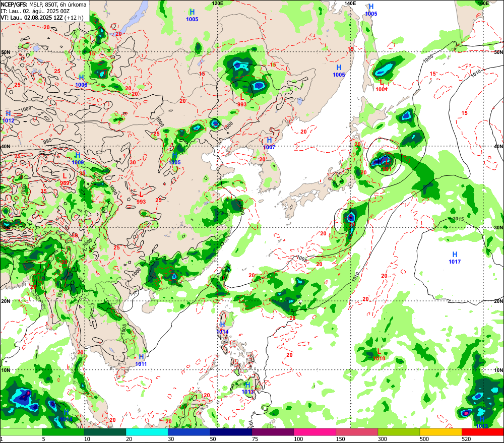Click the low pressure label L 981
Image resolution: width=504 pixels, height=443 pixels.
pyautogui.click(x=387, y=165)
